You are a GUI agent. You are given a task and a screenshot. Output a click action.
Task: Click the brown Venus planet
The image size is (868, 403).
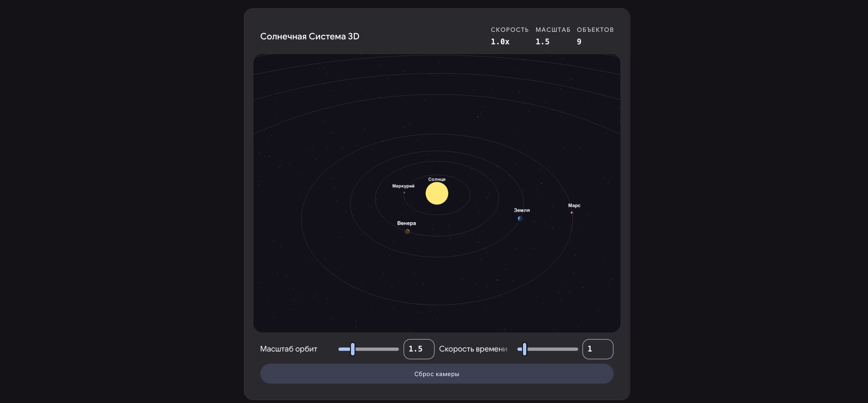407,231
